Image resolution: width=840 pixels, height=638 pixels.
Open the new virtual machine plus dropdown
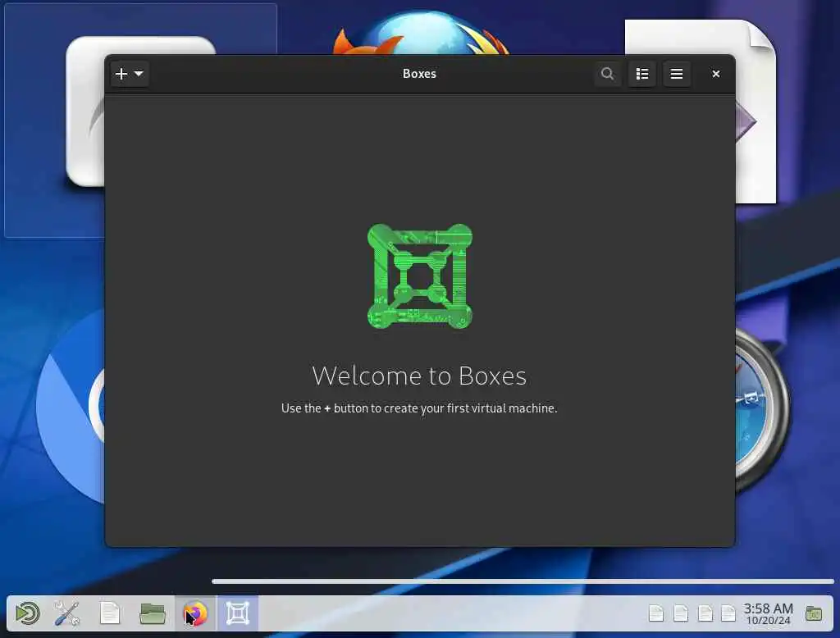(129, 73)
